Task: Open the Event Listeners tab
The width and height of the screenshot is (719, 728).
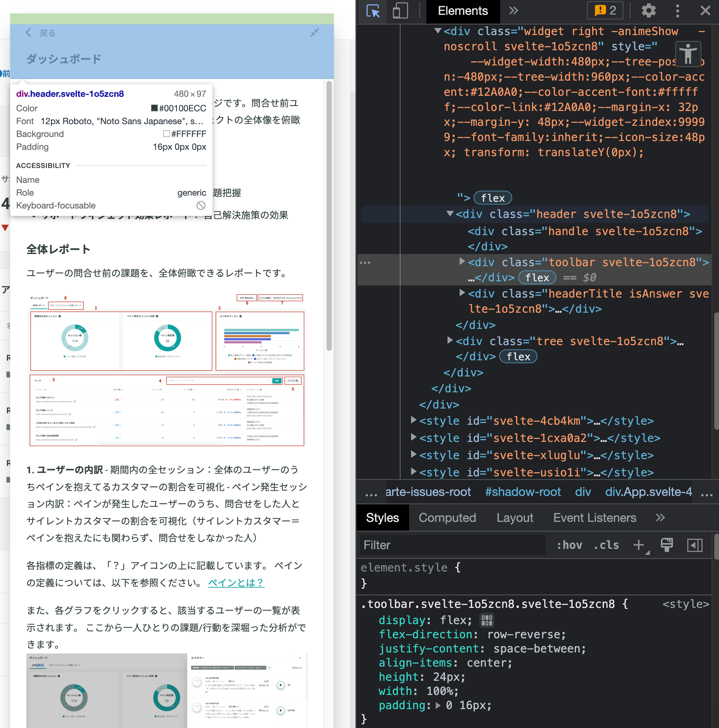Action: (x=594, y=518)
